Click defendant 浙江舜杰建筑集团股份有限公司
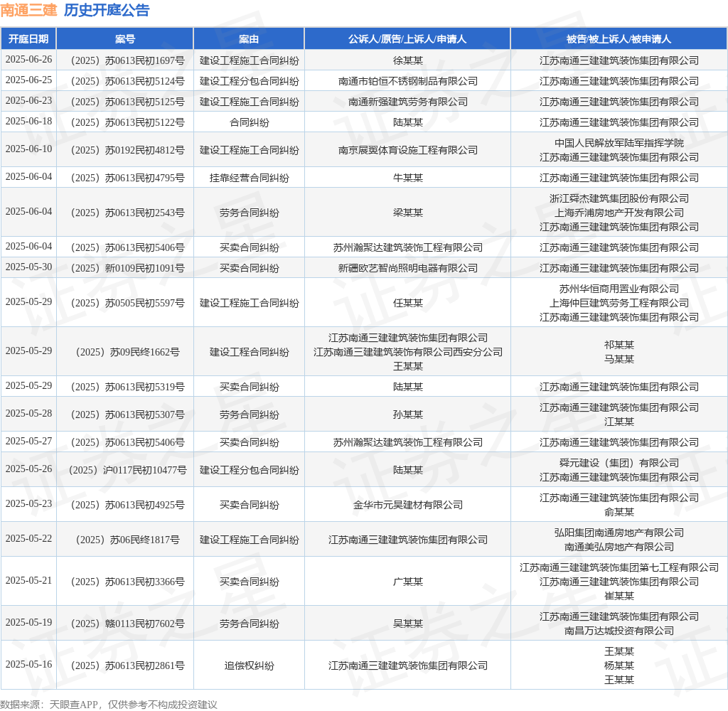The height and width of the screenshot is (711, 728). pos(619,199)
